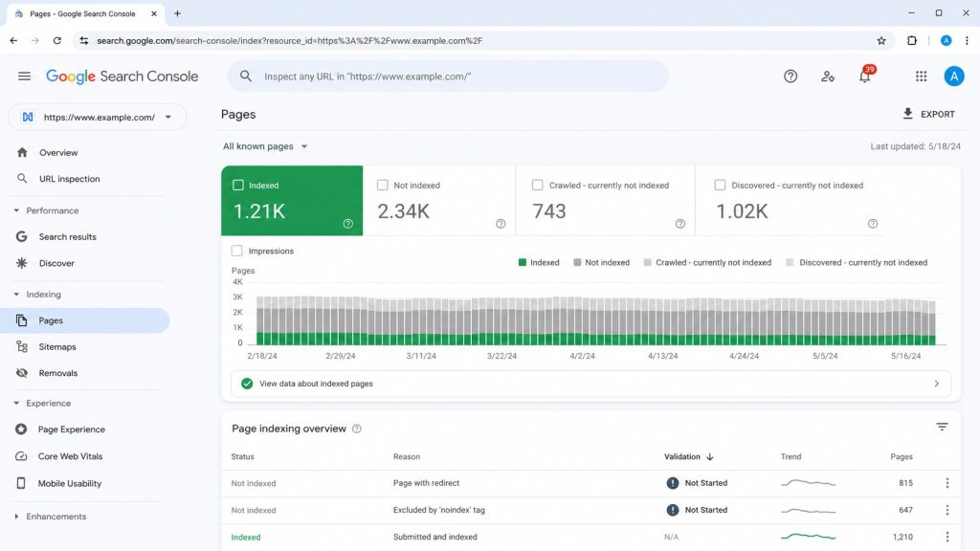Open the Page with redirect reason
The height and width of the screenshot is (551, 980).
point(426,483)
